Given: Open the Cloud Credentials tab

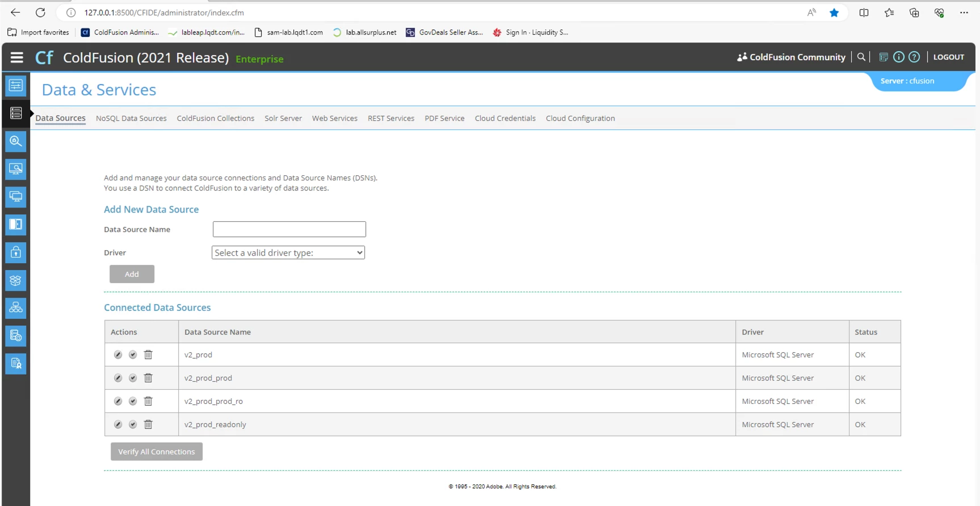Looking at the screenshot, I should click(x=505, y=118).
